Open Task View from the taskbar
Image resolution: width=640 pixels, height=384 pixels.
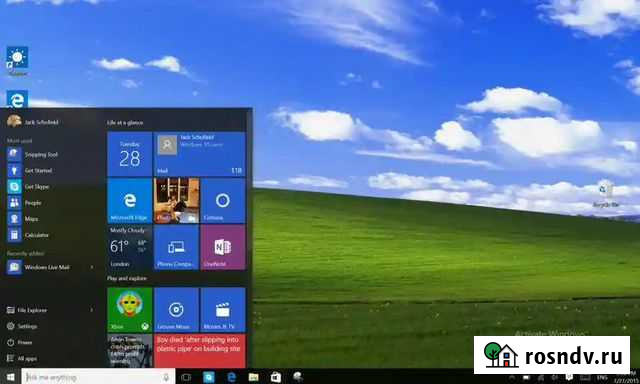click(x=186, y=377)
